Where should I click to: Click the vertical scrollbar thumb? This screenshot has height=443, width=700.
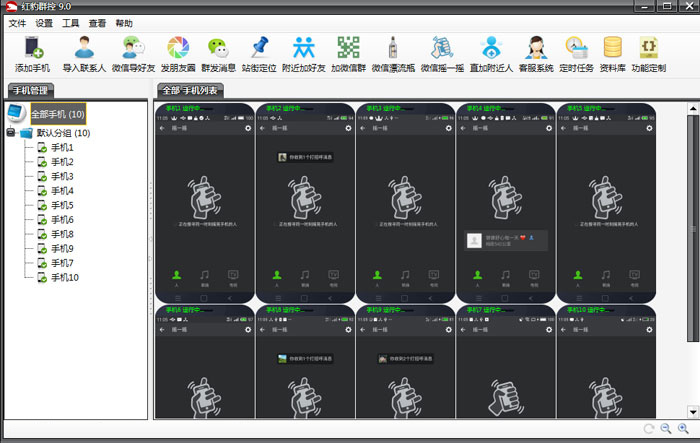coord(693,229)
